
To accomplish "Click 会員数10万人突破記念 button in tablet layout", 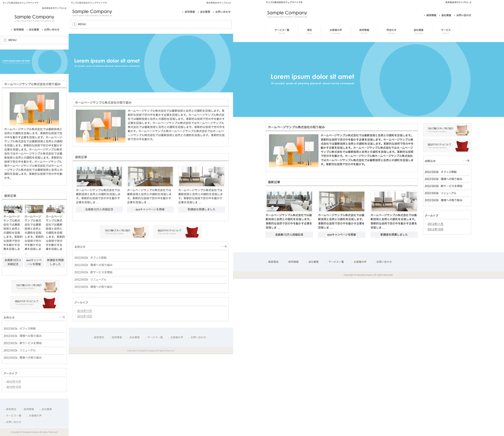I will [x=99, y=209].
